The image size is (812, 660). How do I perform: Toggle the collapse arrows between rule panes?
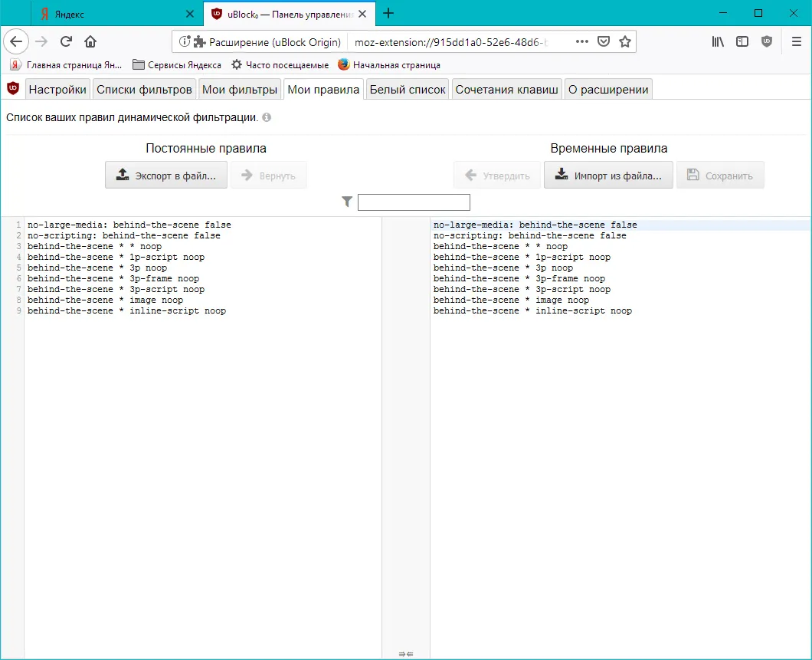pyautogui.click(x=406, y=654)
